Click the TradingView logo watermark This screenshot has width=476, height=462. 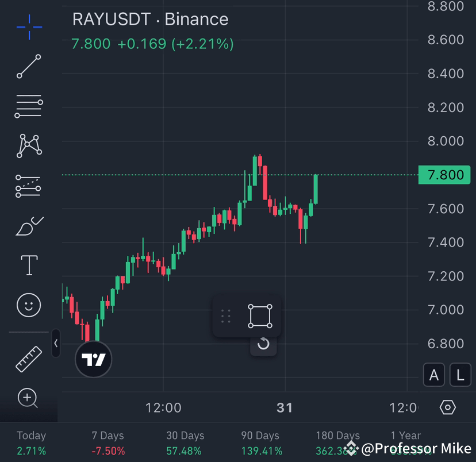tap(93, 359)
